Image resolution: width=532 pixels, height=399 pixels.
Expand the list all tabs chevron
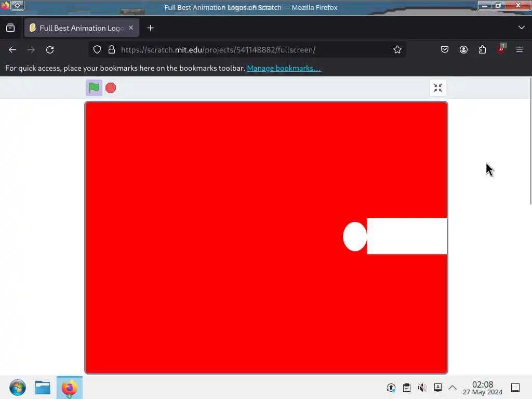[x=522, y=28]
